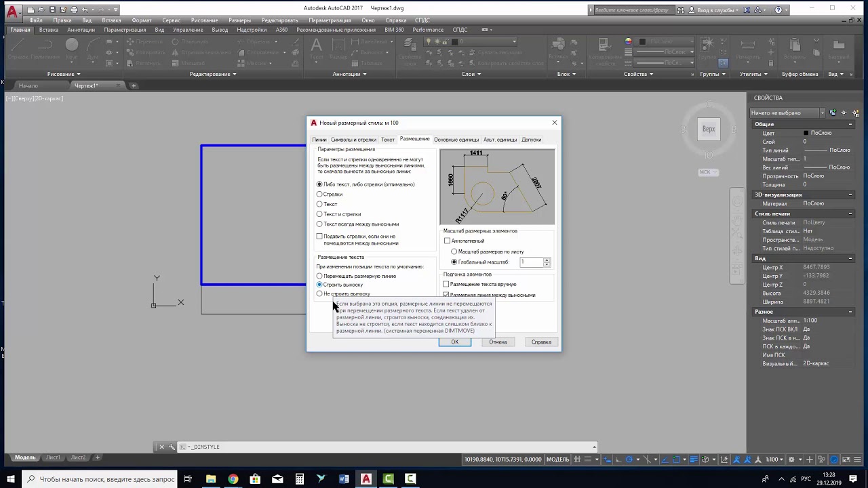Screen dimensions: 868x488
Task: Click the 'Справка' button in the dialog
Action: pos(541,342)
